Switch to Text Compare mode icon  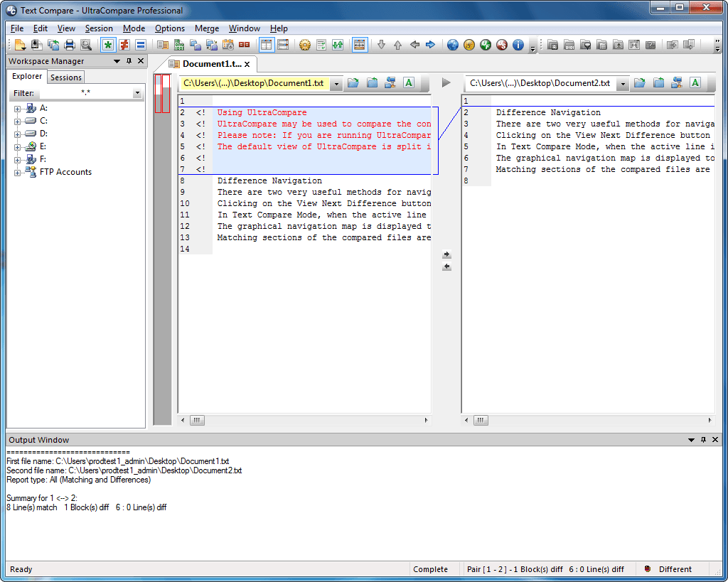point(163,45)
